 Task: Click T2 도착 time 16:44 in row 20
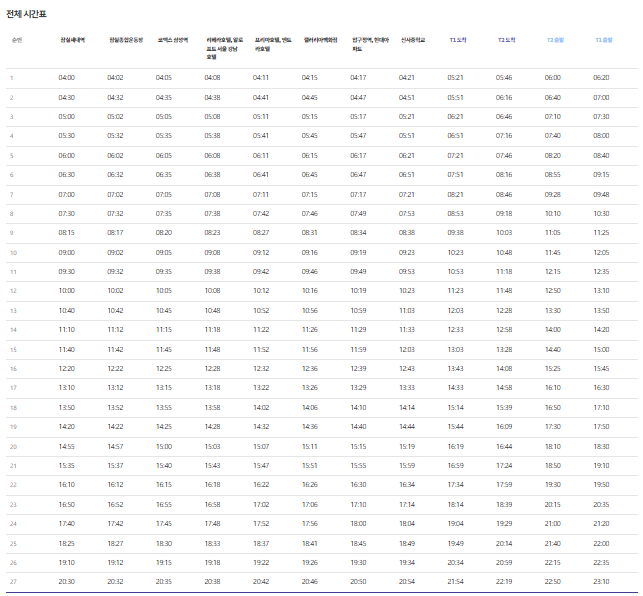coord(504,446)
